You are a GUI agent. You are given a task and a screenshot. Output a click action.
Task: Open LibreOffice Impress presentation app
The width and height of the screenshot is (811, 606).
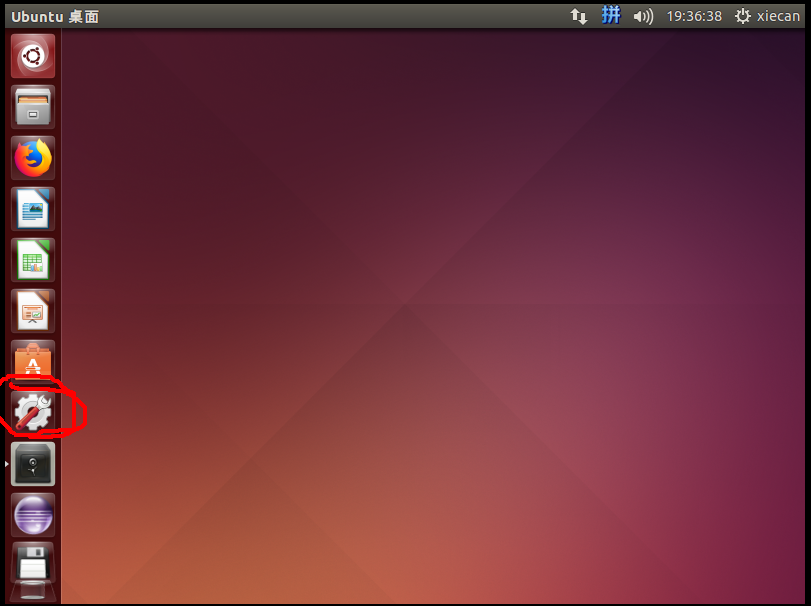pos(33,311)
